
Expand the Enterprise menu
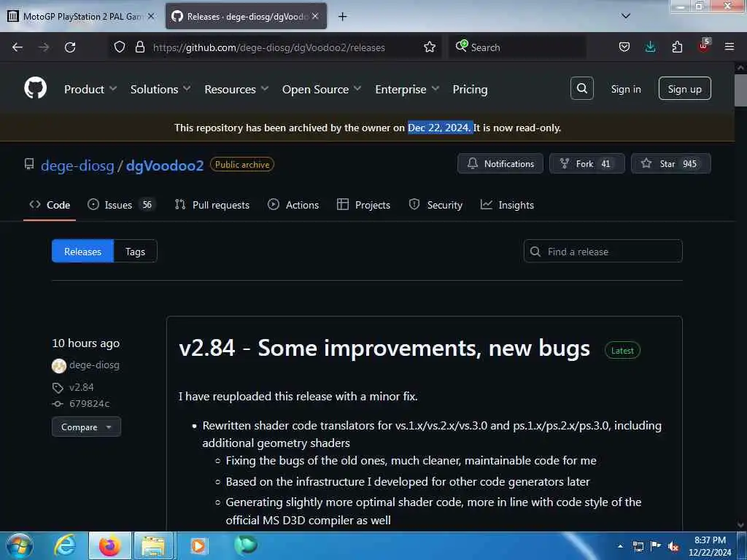(407, 89)
